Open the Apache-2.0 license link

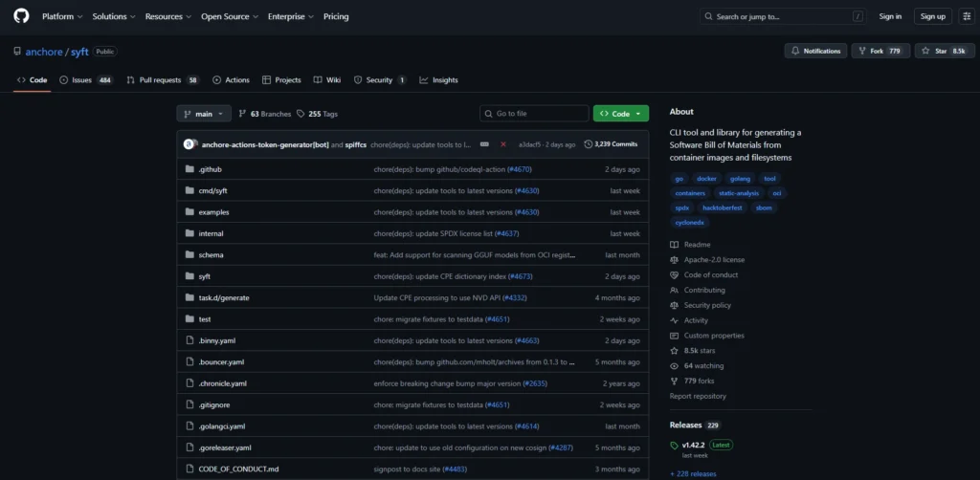point(707,260)
